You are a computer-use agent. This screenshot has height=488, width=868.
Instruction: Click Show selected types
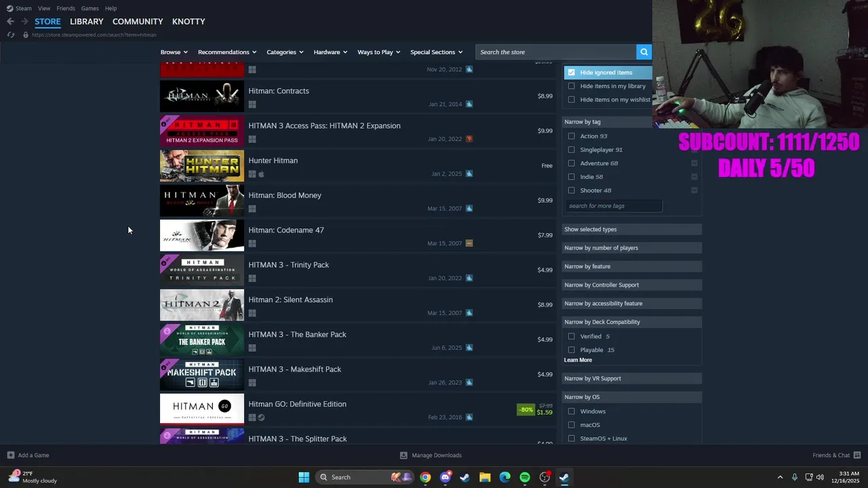click(631, 230)
